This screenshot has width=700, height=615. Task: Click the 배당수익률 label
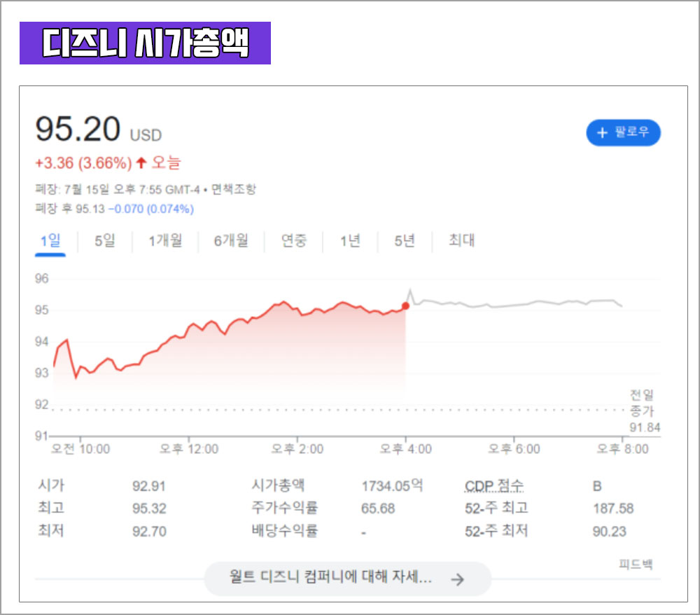(284, 530)
